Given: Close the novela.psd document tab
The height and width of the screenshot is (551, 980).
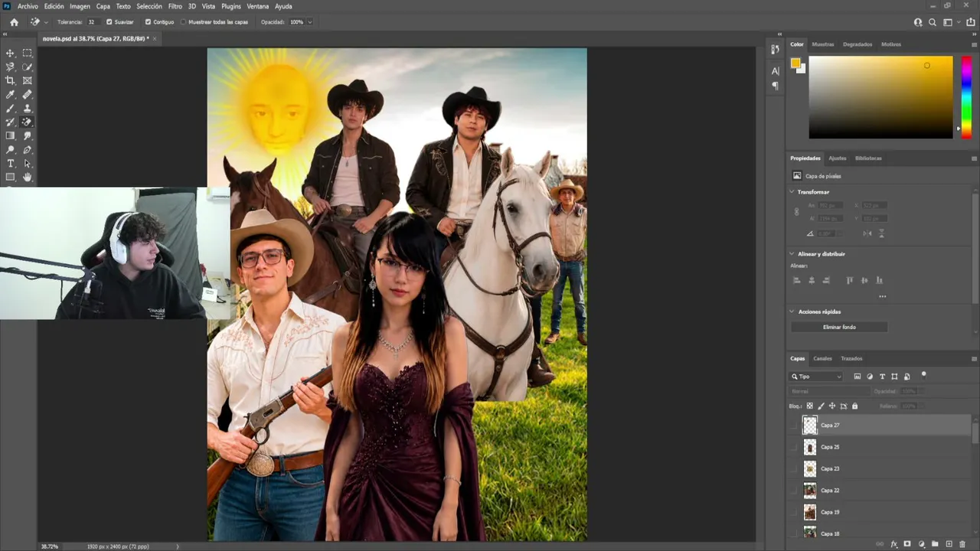Looking at the screenshot, I should tap(155, 38).
